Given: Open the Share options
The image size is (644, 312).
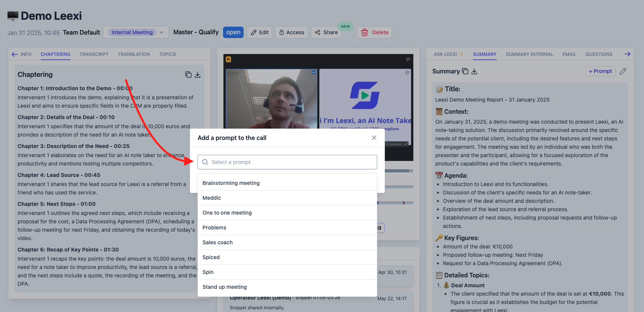Looking at the screenshot, I should (326, 32).
